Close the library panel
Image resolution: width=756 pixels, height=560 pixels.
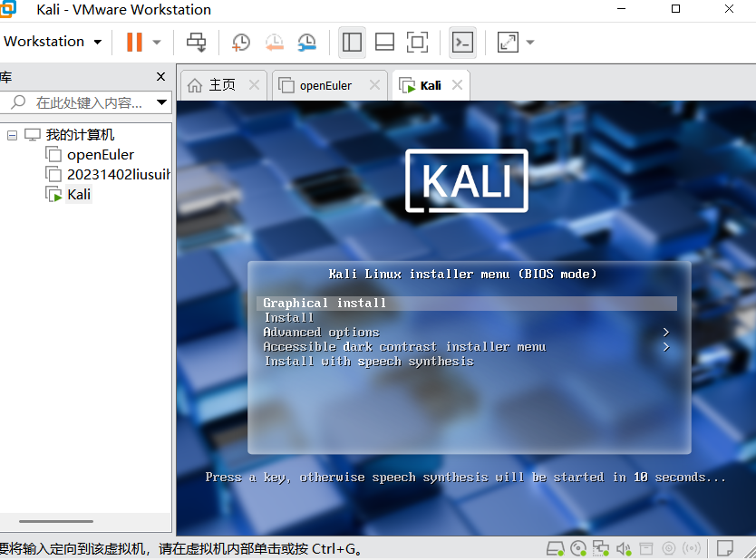point(161,77)
